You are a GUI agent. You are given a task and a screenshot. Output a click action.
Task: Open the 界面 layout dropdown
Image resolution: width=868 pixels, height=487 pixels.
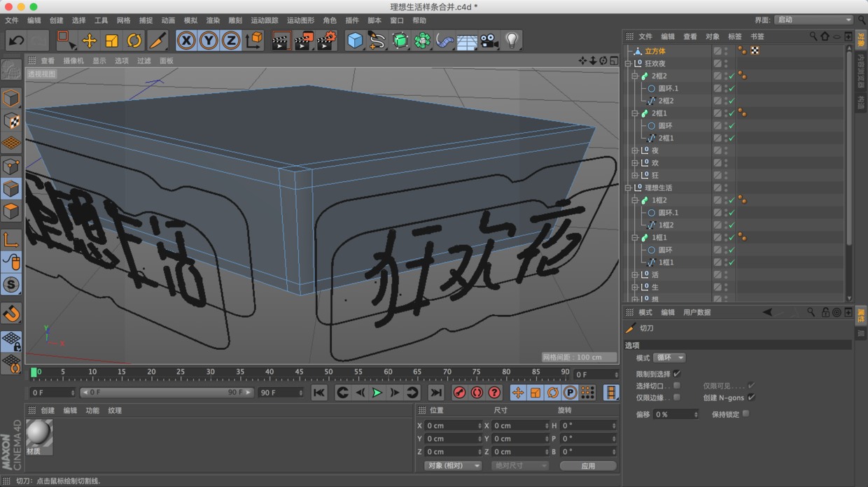point(813,20)
